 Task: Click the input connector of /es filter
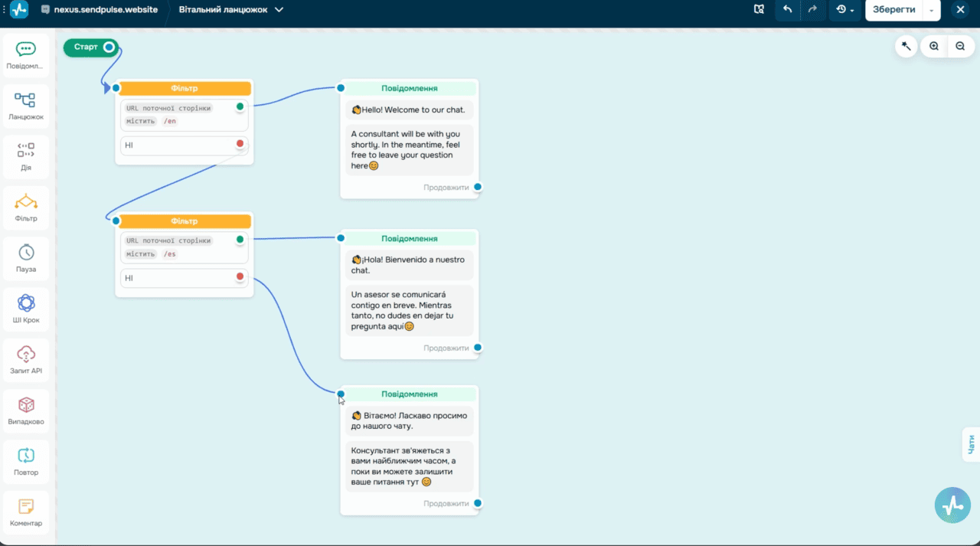pos(116,221)
